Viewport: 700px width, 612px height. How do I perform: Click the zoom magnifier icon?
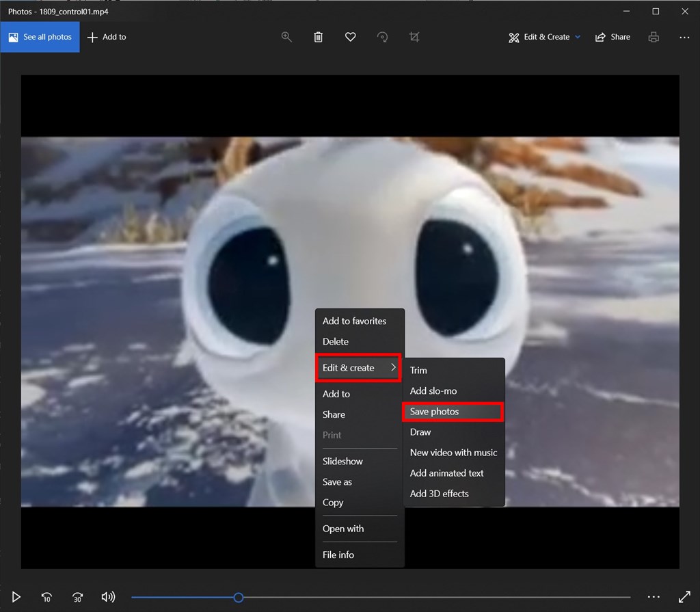286,37
